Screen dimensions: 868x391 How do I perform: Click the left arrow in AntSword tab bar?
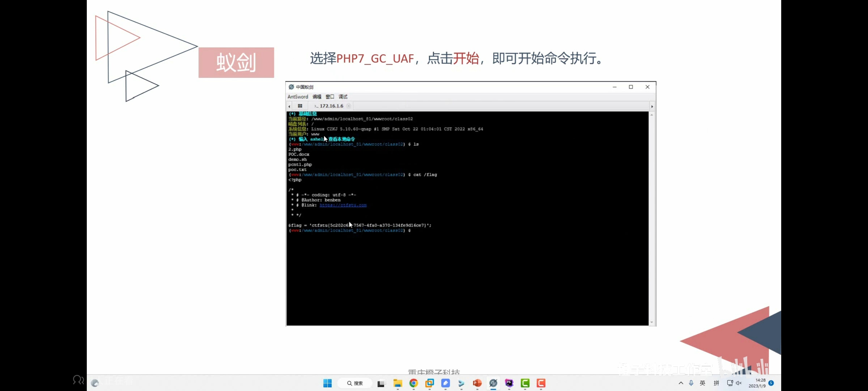289,106
